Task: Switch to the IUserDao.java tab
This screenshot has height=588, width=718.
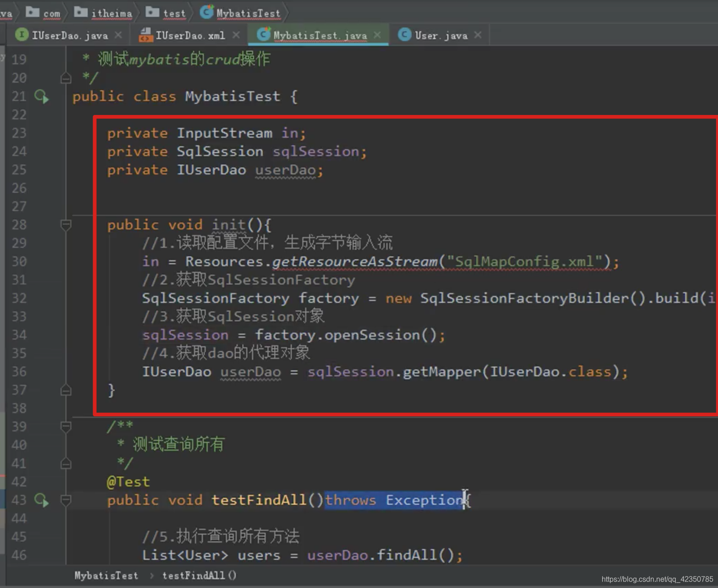Action: (x=70, y=35)
